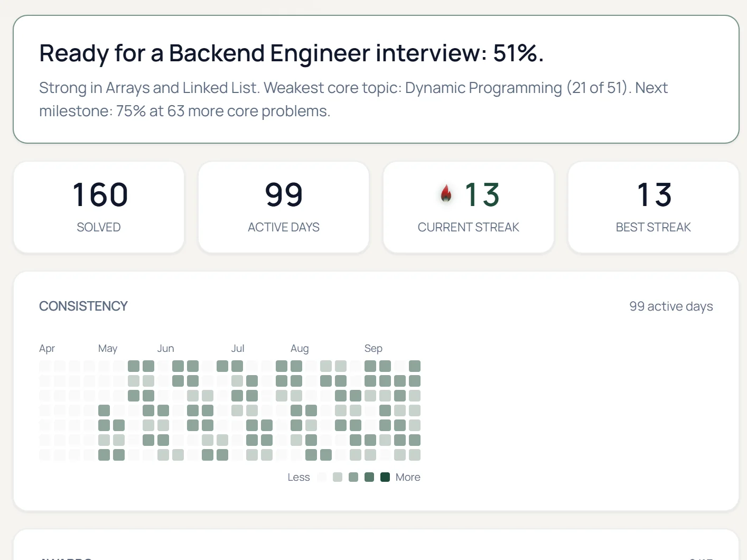Click the "Jul" month label on the heatmap

click(x=238, y=348)
